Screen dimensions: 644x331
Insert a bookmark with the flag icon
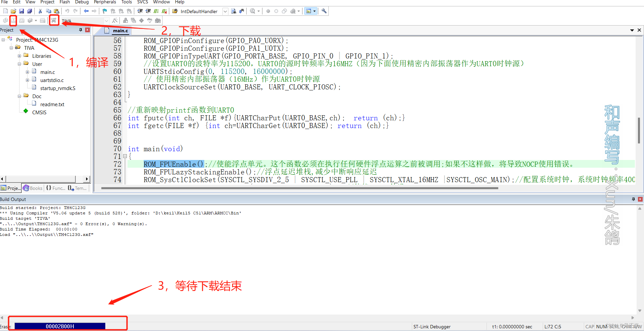click(105, 11)
